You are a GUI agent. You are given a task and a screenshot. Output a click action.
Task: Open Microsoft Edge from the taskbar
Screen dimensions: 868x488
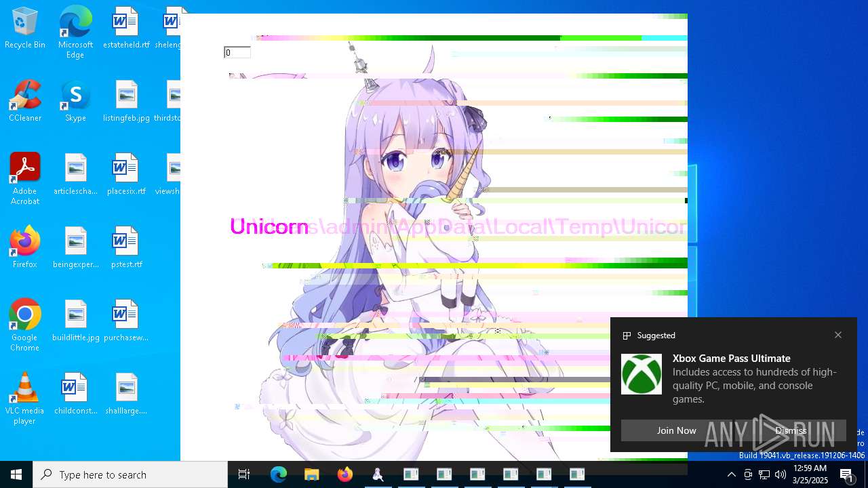coord(278,474)
